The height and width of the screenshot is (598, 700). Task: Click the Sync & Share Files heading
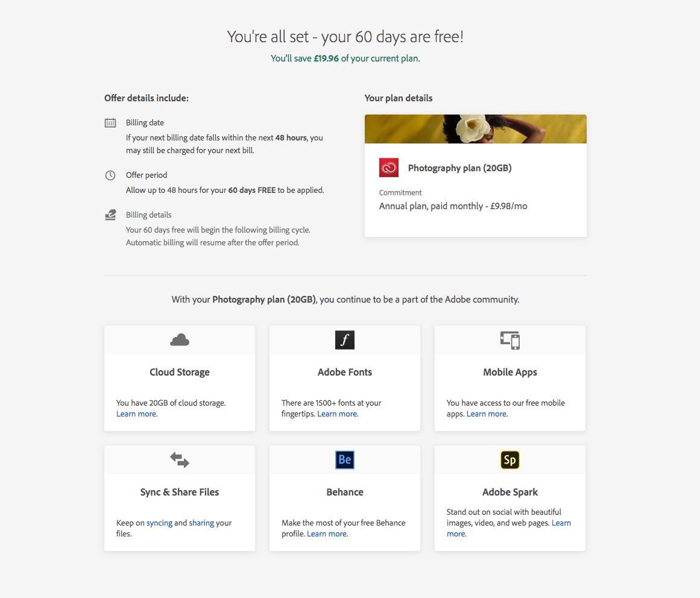click(x=180, y=493)
